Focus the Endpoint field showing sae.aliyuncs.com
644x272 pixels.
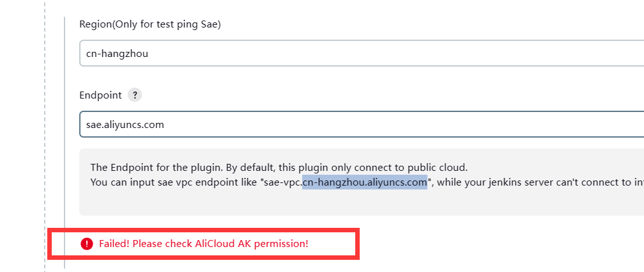pos(362,124)
